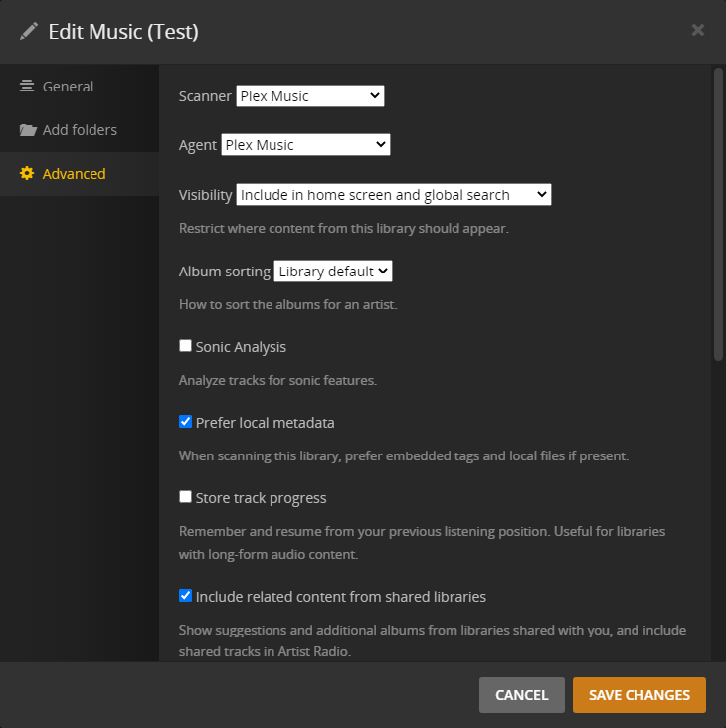The width and height of the screenshot is (726, 728).
Task: Click the Advanced gear icon
Action: (27, 174)
